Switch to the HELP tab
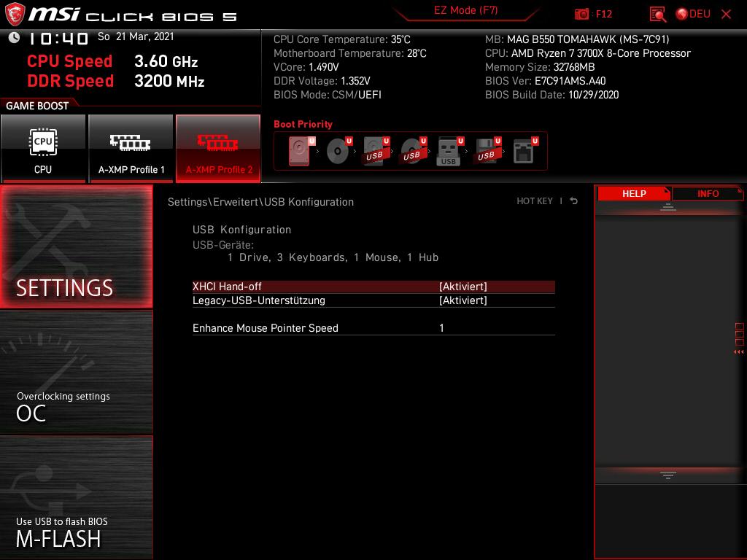747x560 pixels. coord(634,193)
